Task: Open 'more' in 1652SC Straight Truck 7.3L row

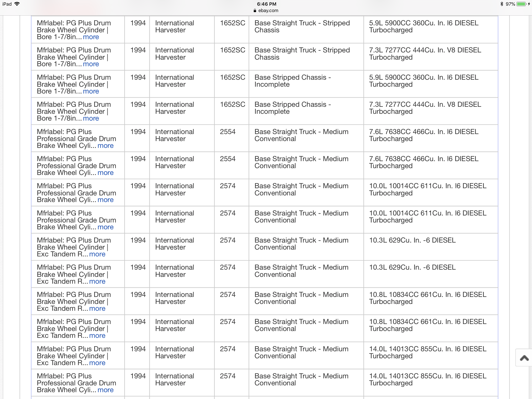Action: [91, 64]
